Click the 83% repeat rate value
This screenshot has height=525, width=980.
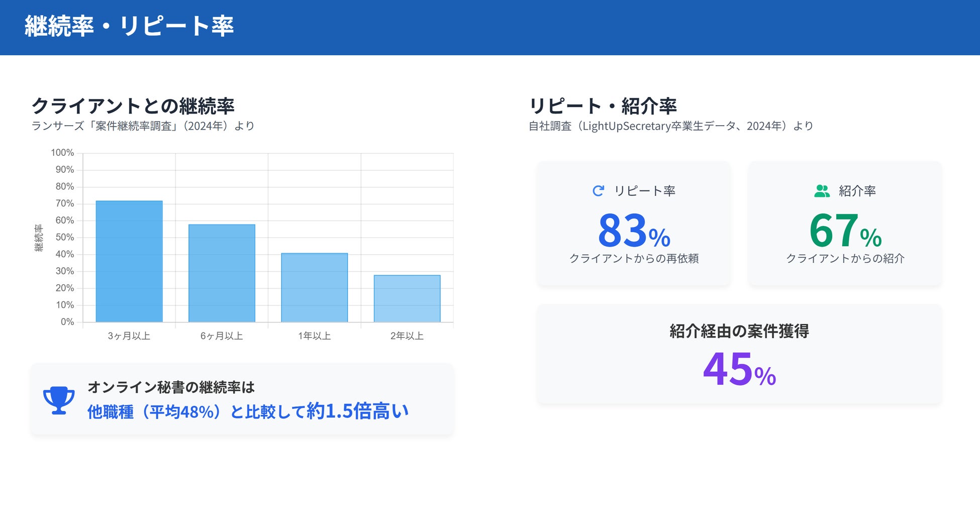point(634,231)
